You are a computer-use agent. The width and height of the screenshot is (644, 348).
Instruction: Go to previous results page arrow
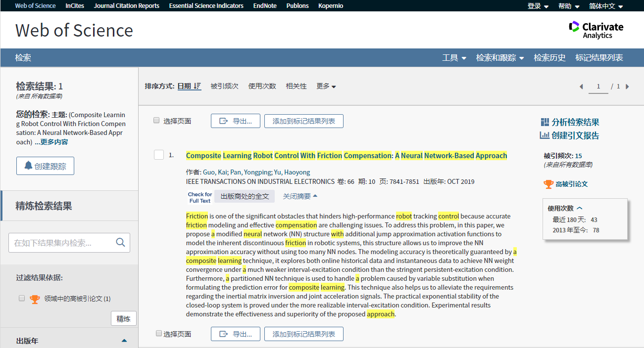click(581, 87)
